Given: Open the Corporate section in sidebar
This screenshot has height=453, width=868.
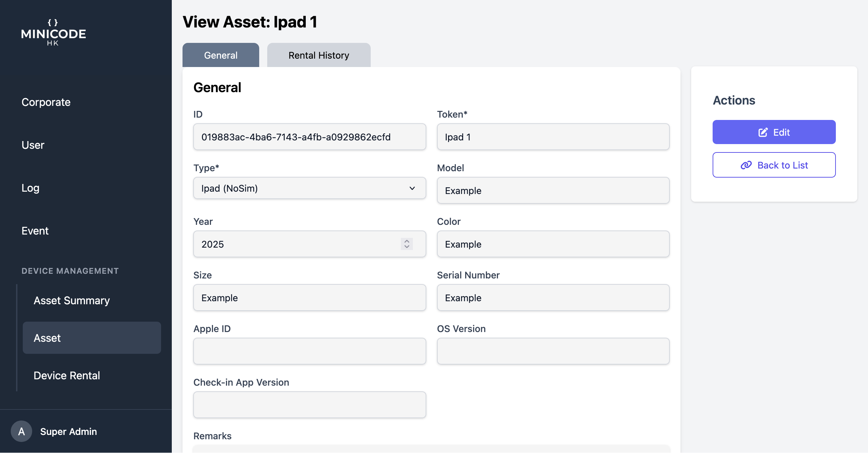Looking at the screenshot, I should click(46, 102).
